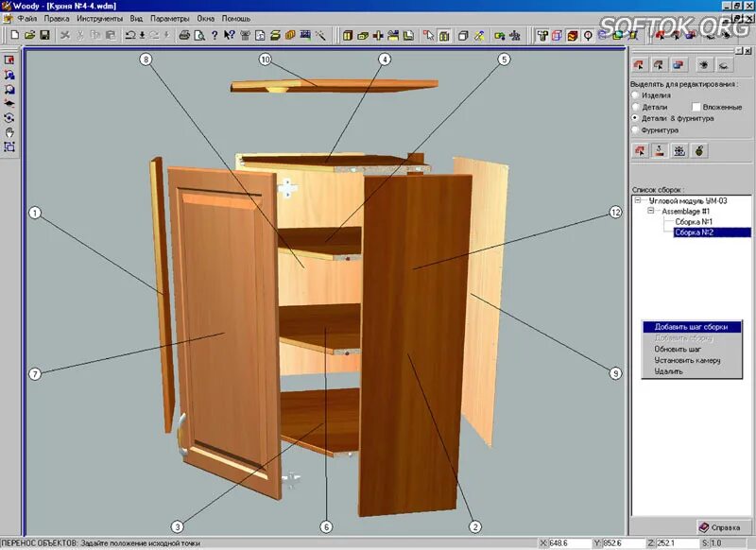756x550 pixels.
Task: Click the starburst-over-box icon in lower row
Action: coord(679,151)
